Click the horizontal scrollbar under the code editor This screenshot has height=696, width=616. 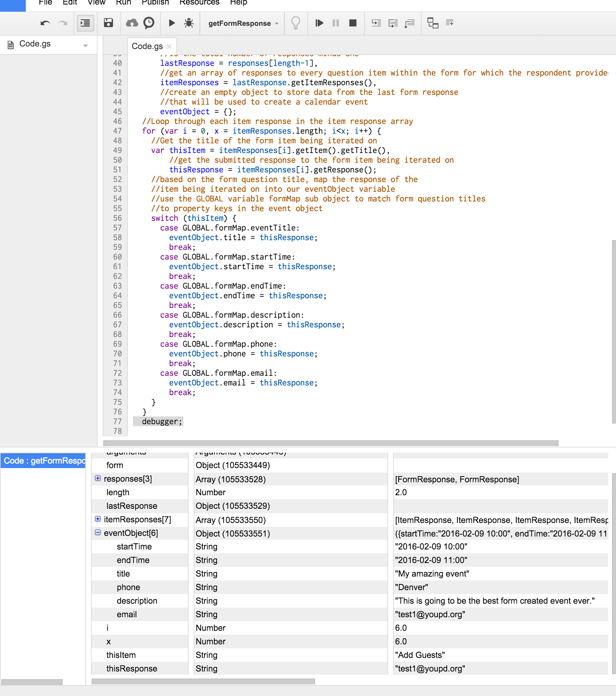tap(330, 443)
